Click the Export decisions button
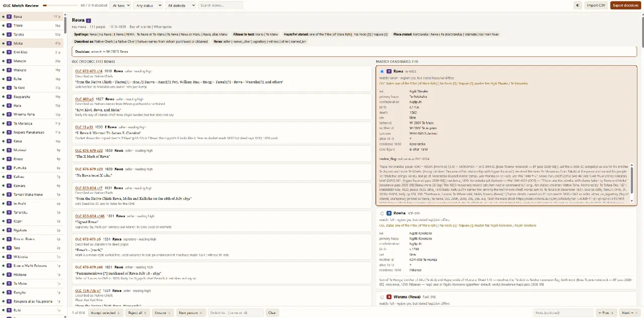Image resolution: width=644 pixels, height=318 pixels. (x=625, y=5)
